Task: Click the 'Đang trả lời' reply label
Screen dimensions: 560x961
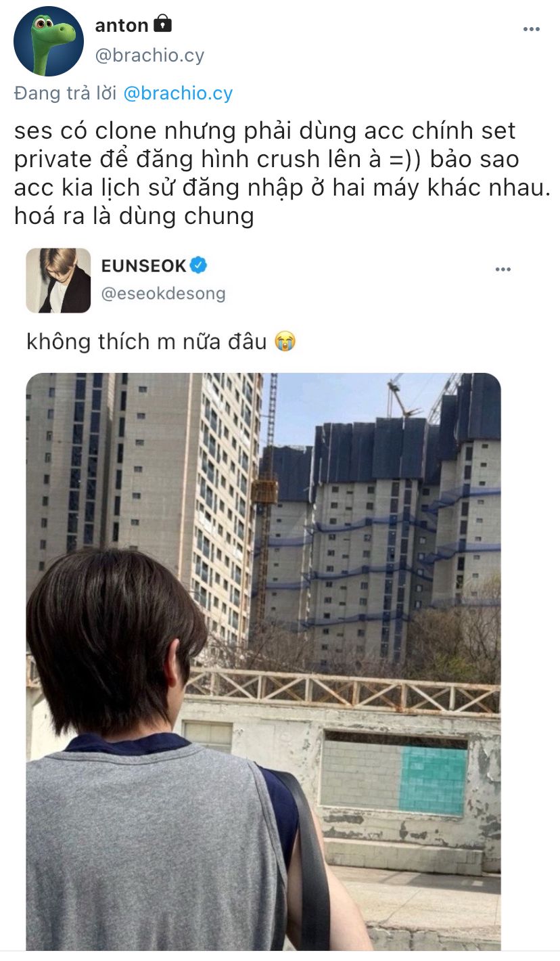Action: [66, 93]
